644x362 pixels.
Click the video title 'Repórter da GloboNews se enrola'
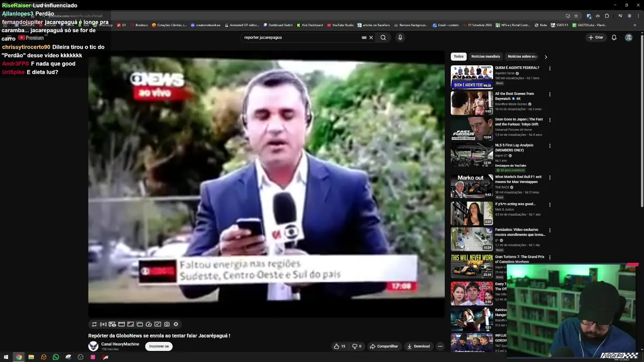tap(159, 335)
